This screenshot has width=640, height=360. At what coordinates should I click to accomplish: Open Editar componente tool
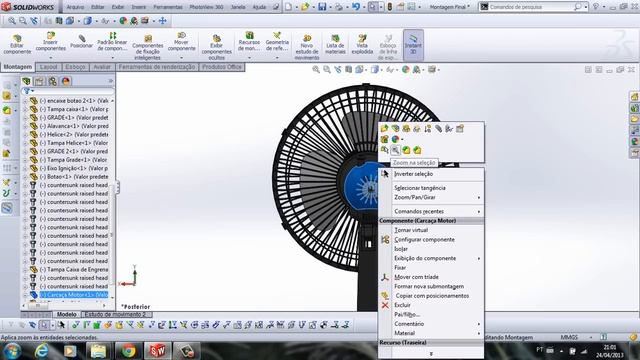point(17,44)
